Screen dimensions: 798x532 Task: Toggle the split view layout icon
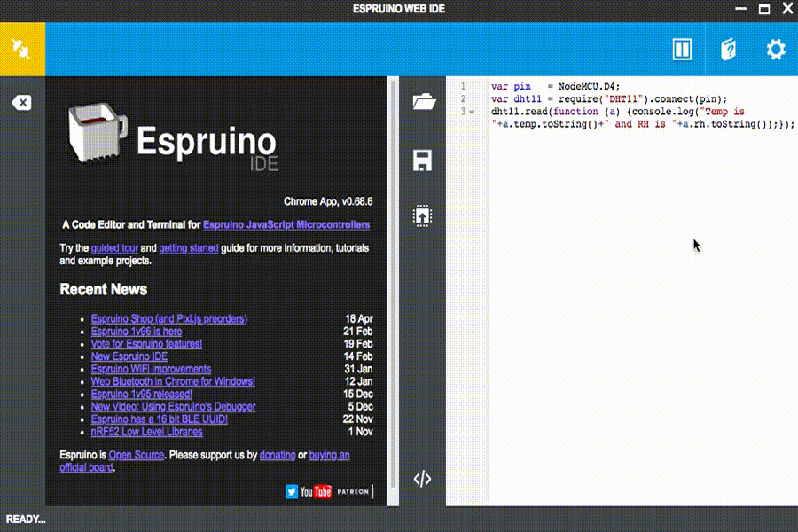682,50
